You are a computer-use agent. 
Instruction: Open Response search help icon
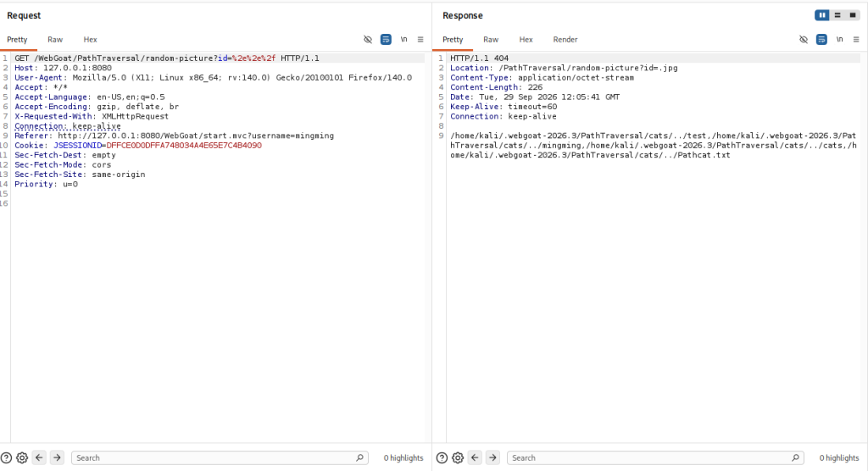(x=442, y=457)
